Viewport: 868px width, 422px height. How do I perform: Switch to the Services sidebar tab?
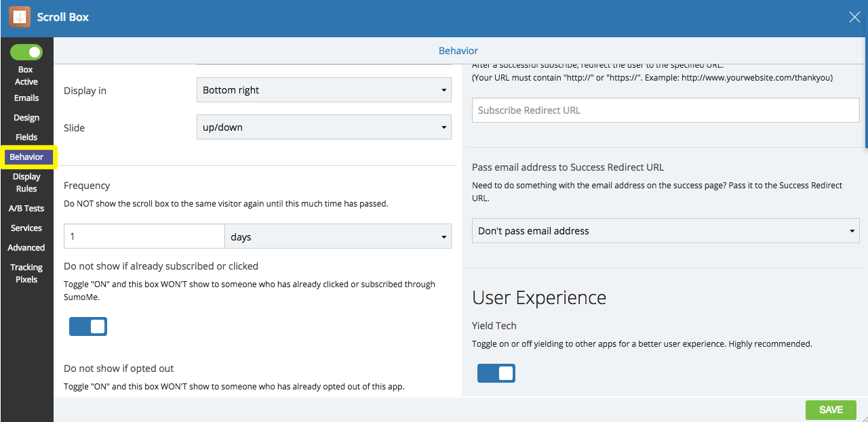pyautogui.click(x=26, y=228)
